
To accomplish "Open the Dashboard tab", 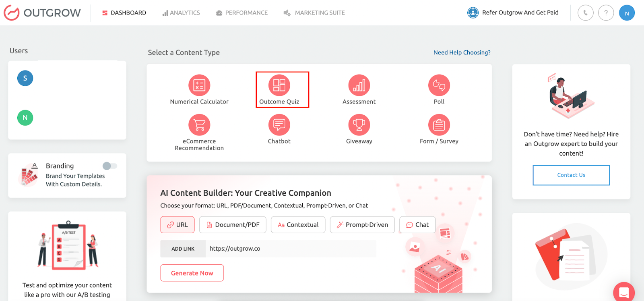I will coord(124,13).
